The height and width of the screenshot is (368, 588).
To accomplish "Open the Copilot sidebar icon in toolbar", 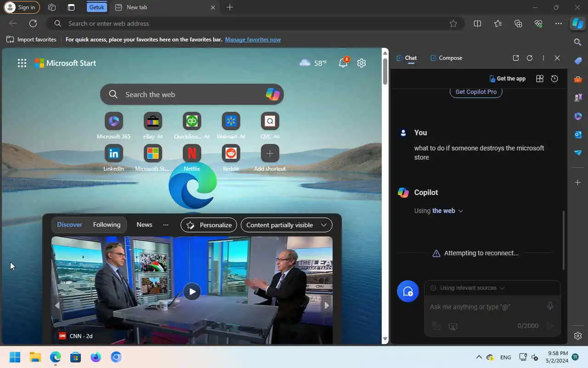I will [x=577, y=23].
